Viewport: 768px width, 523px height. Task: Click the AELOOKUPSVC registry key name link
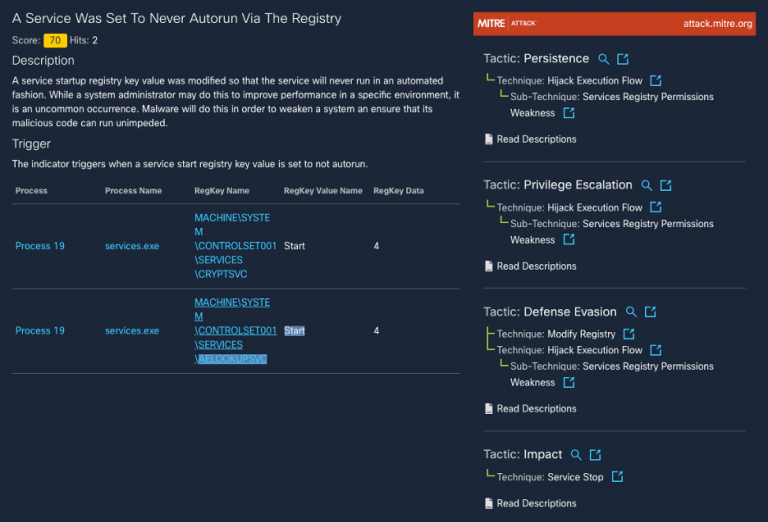[232, 331]
